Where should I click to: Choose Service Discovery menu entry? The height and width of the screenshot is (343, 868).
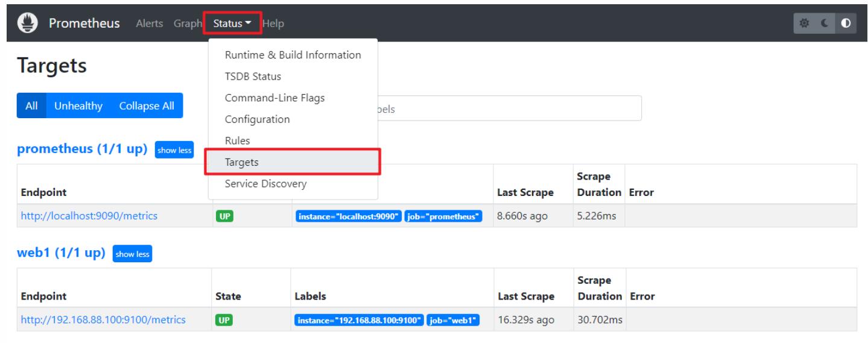293,183
